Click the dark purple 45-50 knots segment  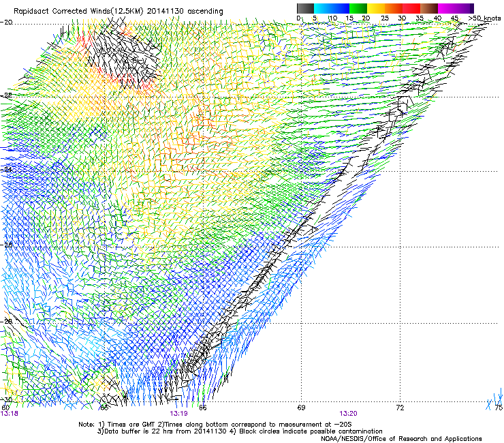pyautogui.click(x=464, y=8)
